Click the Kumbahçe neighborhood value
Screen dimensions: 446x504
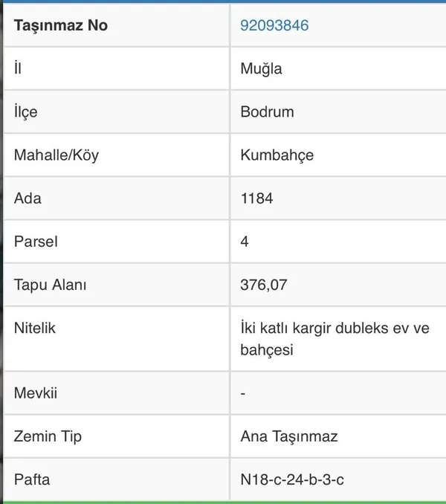pos(277,155)
